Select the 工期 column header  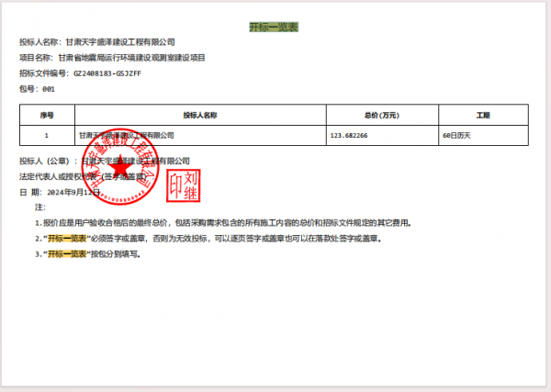[x=482, y=115]
